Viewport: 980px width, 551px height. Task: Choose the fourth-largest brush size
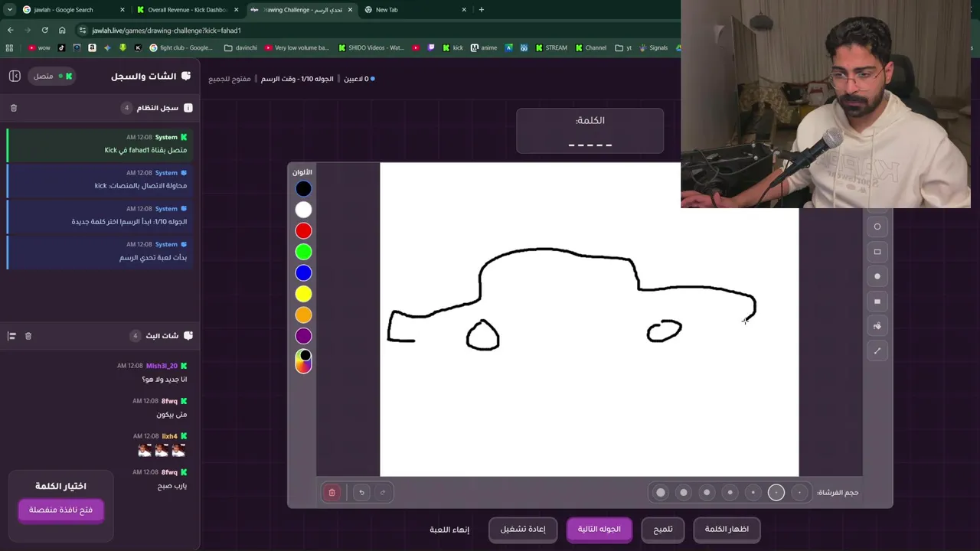pos(730,493)
